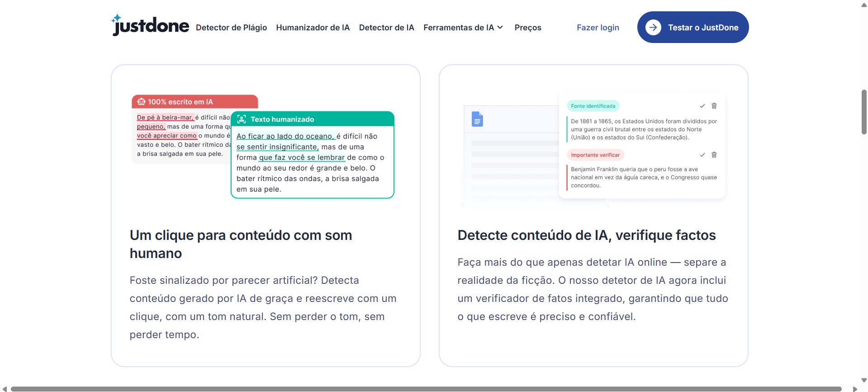Open the "Detector de Plágio" nav item
Screen dimensions: 868x392
[231, 28]
